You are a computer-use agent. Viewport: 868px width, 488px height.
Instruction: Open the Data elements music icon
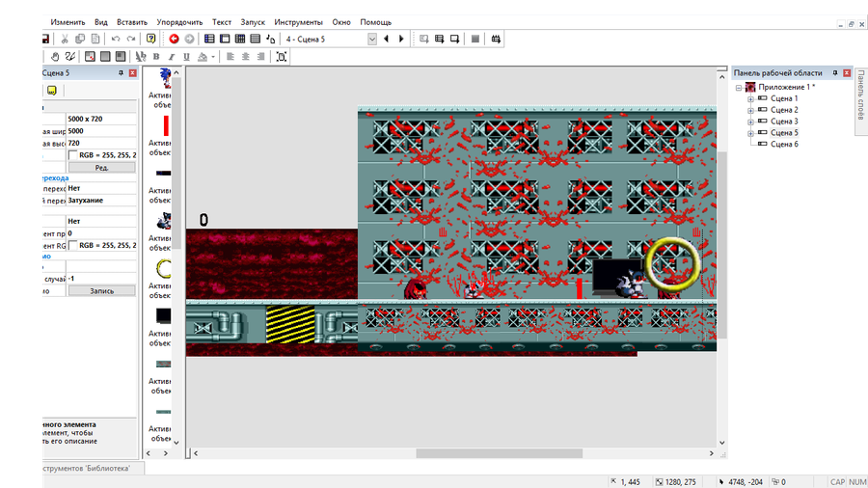tap(271, 39)
